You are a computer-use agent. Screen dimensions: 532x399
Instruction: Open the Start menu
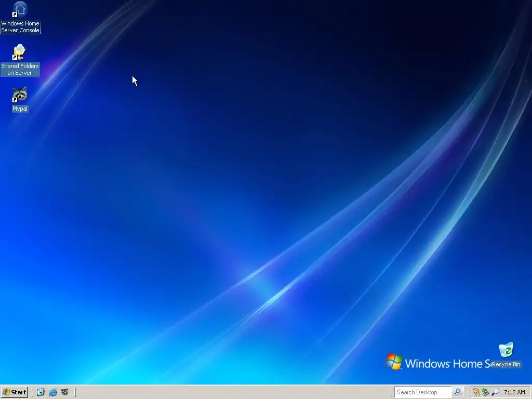click(15, 392)
